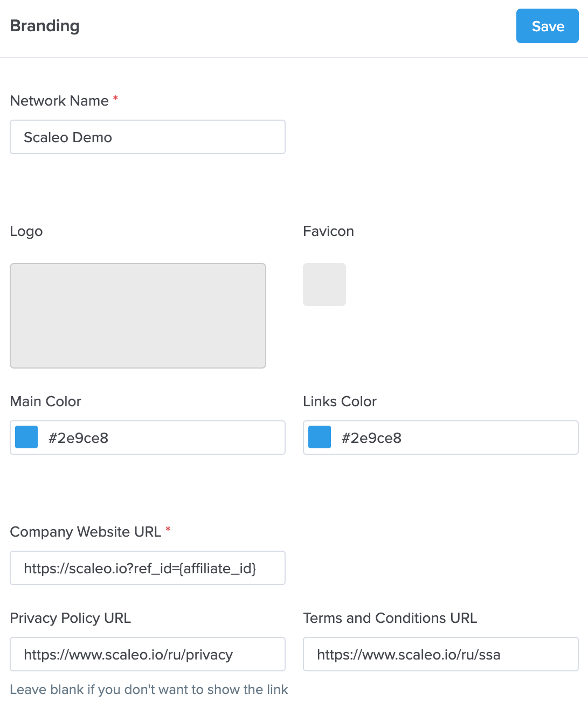588x715 pixels.
Task: Click into the Privacy Policy URL field
Action: (147, 654)
